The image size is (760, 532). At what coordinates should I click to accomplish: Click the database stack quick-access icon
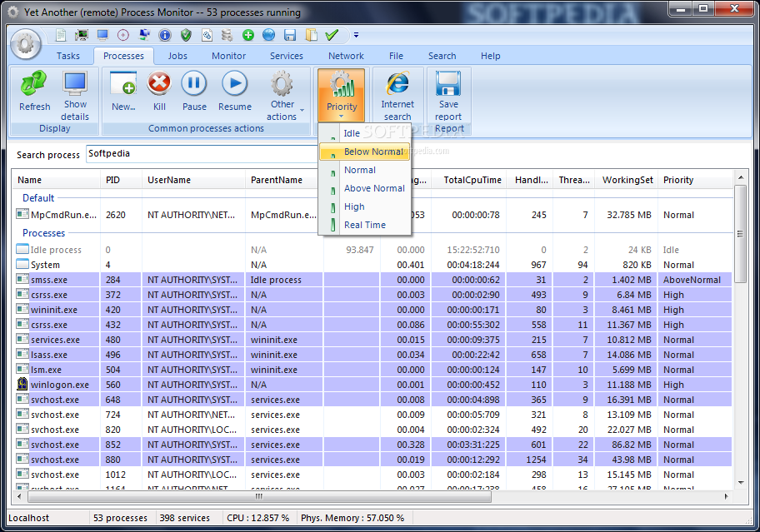click(x=227, y=35)
